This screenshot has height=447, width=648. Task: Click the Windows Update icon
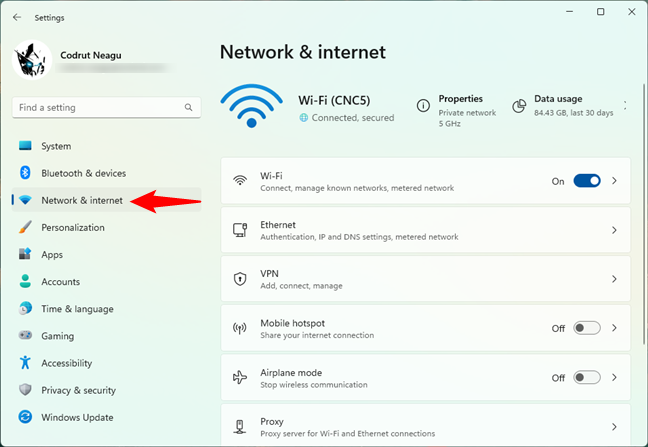point(25,417)
